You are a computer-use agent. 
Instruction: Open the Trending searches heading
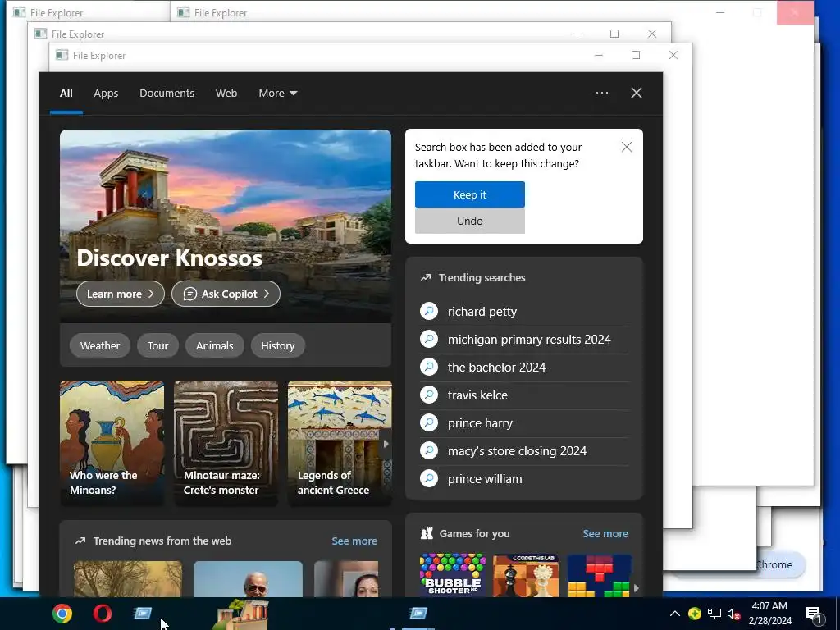[x=482, y=277]
